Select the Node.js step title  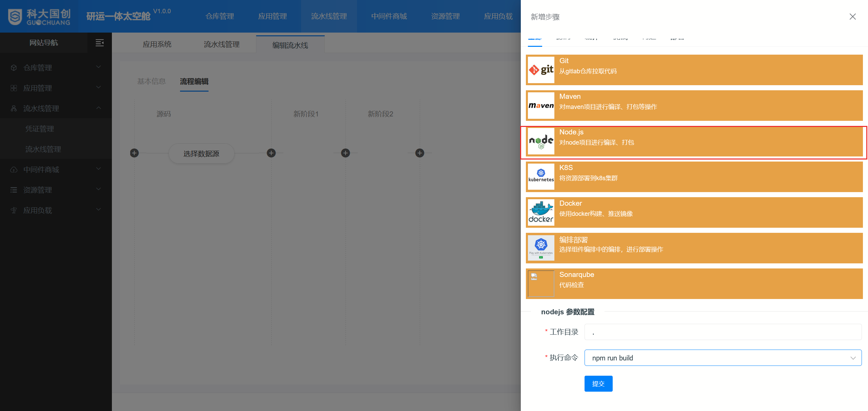[x=571, y=132]
